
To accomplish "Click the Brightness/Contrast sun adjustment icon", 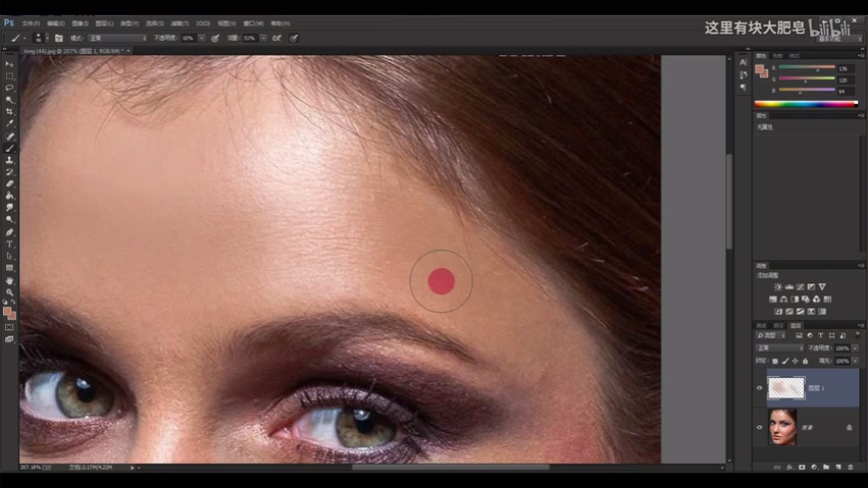I will tap(778, 286).
